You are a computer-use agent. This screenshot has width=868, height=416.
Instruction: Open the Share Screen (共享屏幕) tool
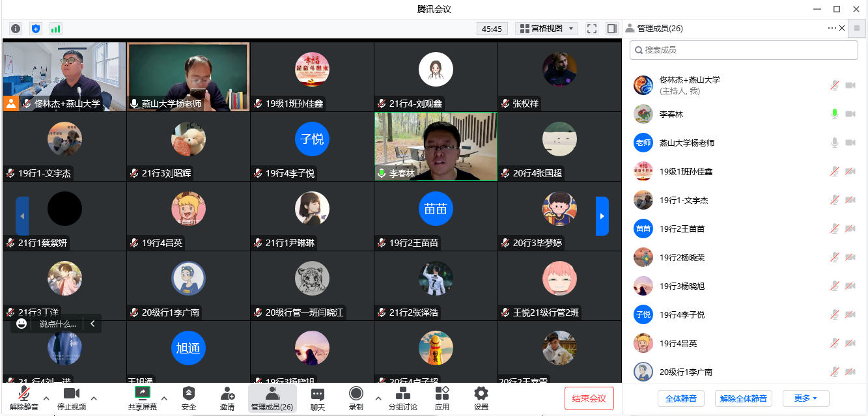(x=143, y=398)
